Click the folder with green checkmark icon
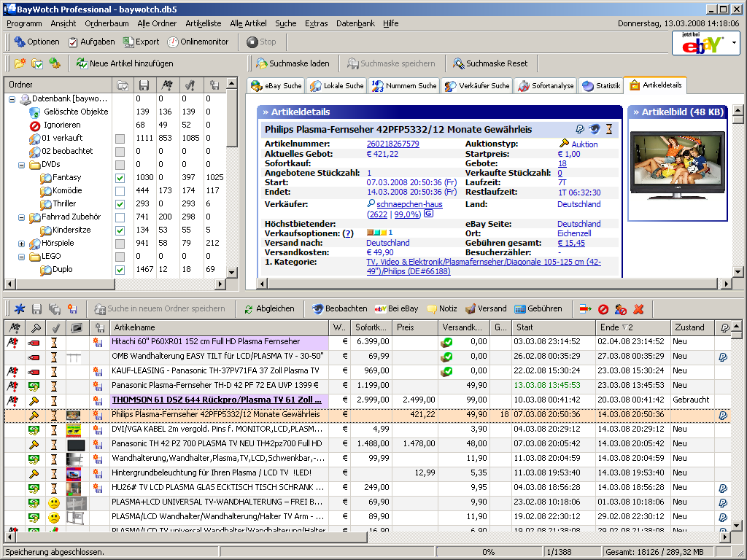The image size is (747, 560). point(37,63)
